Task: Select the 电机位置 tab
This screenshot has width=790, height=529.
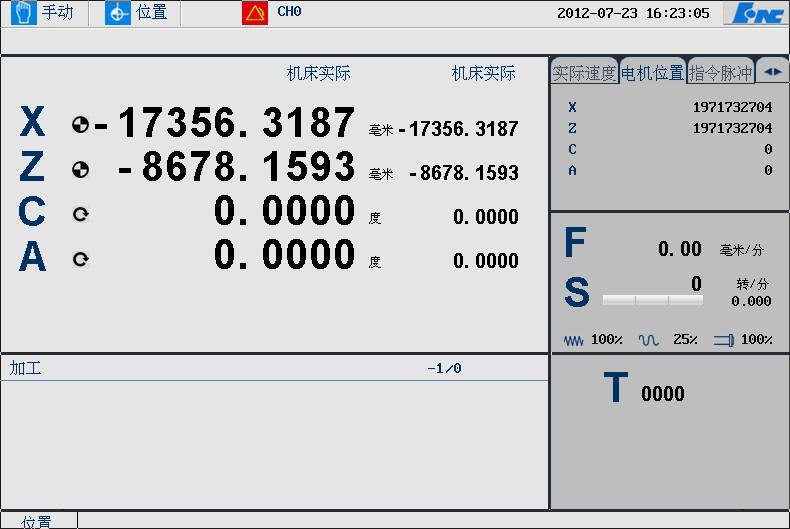Action: pyautogui.click(x=652, y=73)
